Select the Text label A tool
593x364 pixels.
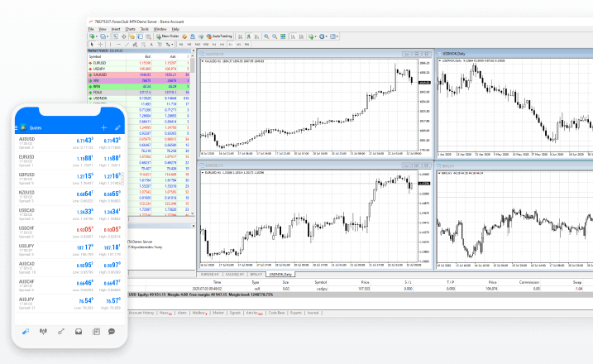(x=151, y=45)
